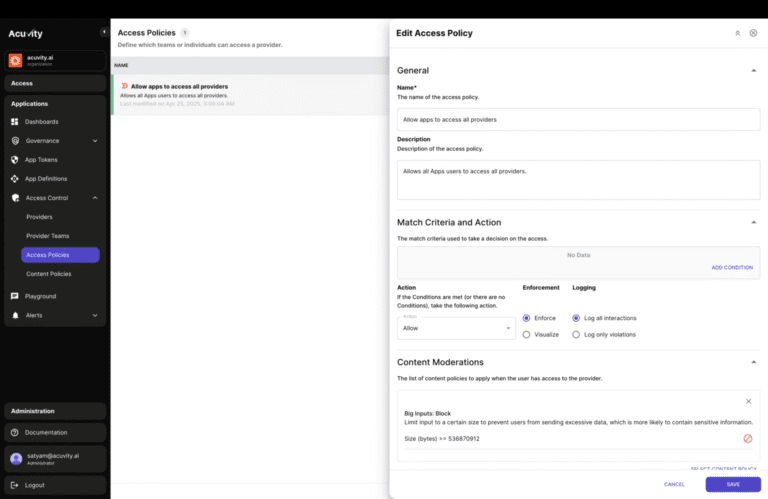Viewport: 768px width, 499px height.
Task: Choose Log only violations radio button
Action: [x=576, y=334]
